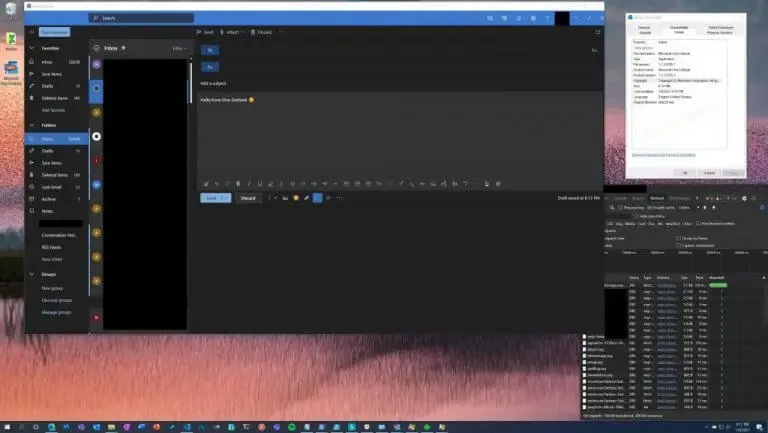Screen dimensions: 768x433
Task: Open the Filter dropdown in message list
Action: [x=179, y=47]
